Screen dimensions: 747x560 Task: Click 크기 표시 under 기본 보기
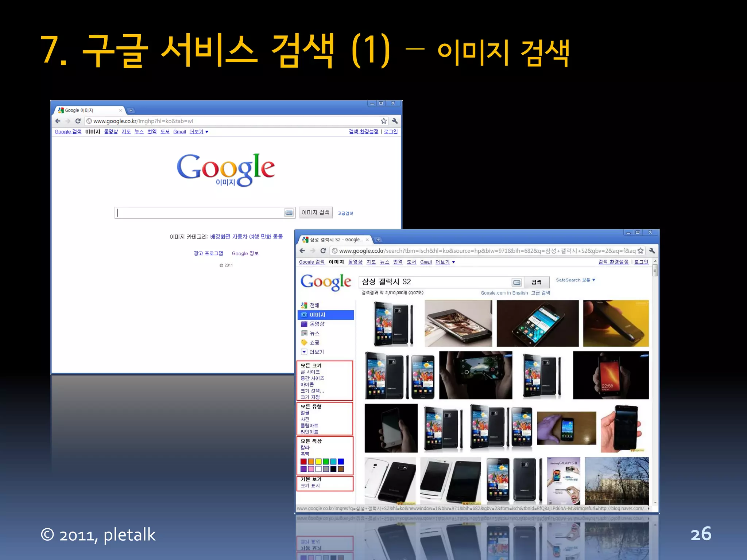pyautogui.click(x=310, y=486)
